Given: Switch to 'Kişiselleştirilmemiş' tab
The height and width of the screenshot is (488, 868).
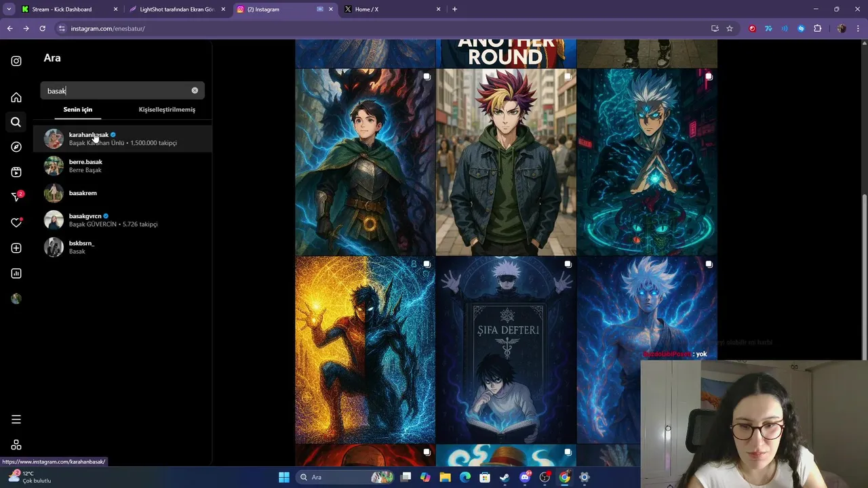Looking at the screenshot, I should tap(167, 110).
